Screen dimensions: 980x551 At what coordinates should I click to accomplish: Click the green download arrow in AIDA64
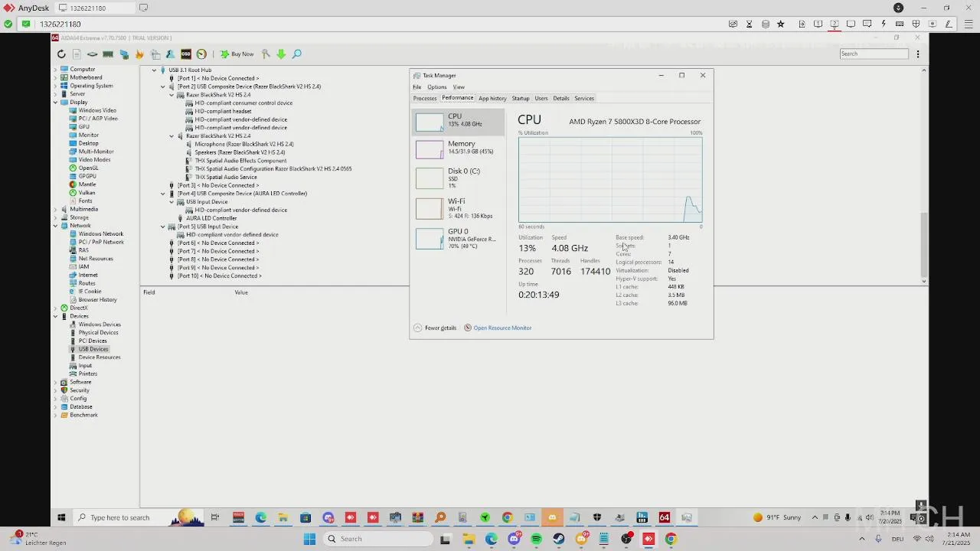tap(281, 54)
